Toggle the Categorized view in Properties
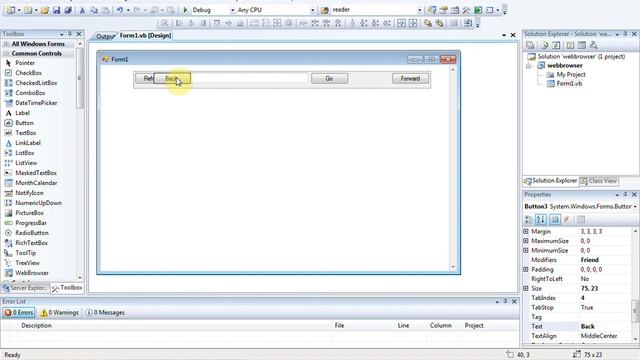The height and width of the screenshot is (360, 640). (x=529, y=220)
